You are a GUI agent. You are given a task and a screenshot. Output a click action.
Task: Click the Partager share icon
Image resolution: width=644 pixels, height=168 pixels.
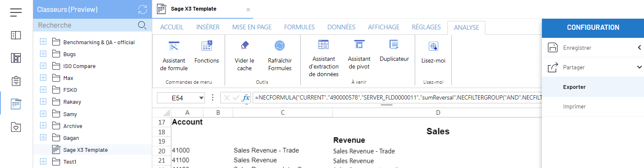pos(553,67)
